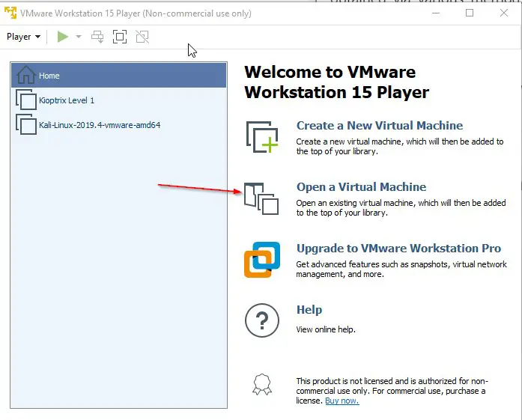
Task: Click the Home house icon
Action: click(26, 75)
